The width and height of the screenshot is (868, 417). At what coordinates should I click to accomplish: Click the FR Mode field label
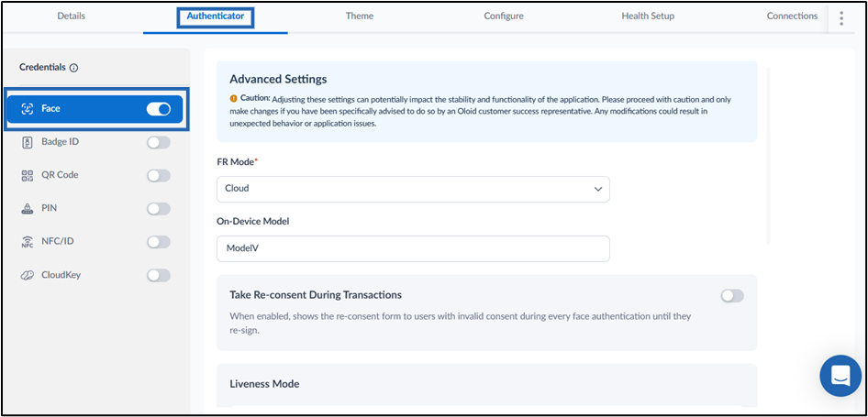click(237, 161)
